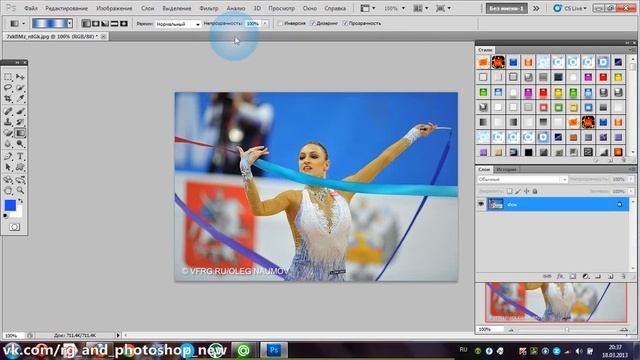Screen dimensions: 640x360
Task: Click the white background color swatch
Action: pos(18,213)
